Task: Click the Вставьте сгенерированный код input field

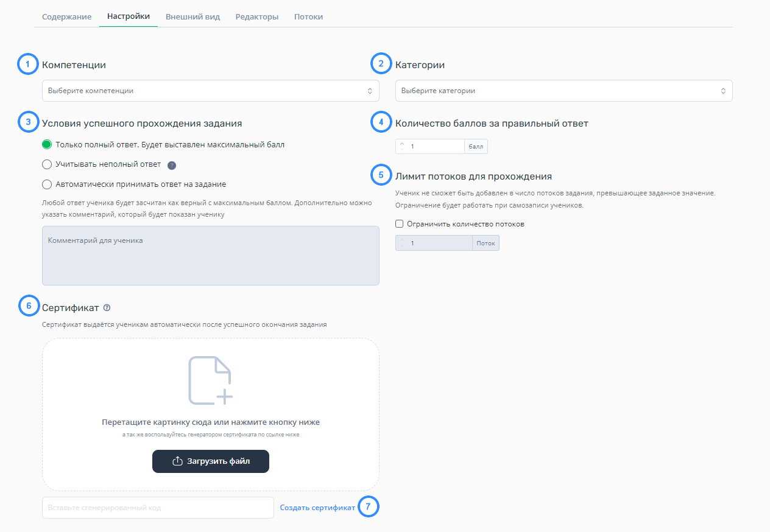Action: [158, 508]
